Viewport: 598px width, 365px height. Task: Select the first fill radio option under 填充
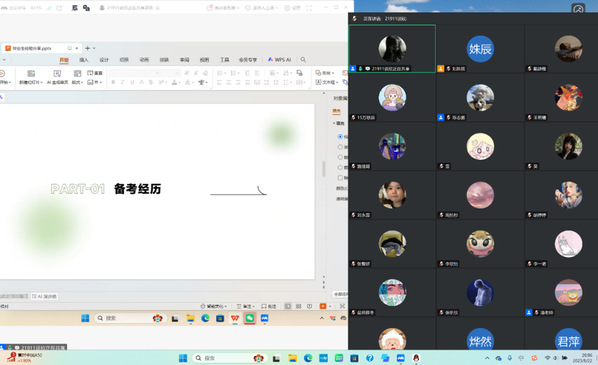pos(340,137)
